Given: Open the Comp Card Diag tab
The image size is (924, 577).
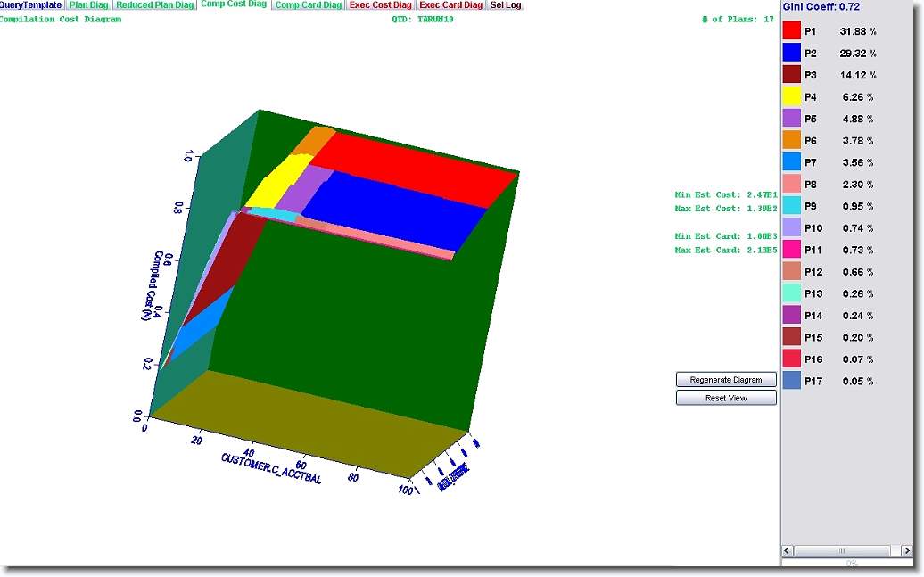Looking at the screenshot, I should [x=308, y=5].
